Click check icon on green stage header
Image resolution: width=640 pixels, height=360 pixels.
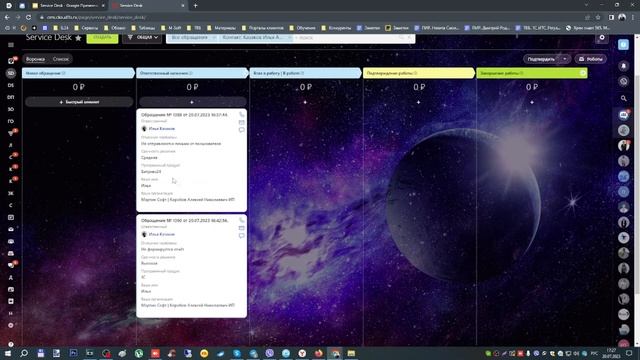[582, 73]
